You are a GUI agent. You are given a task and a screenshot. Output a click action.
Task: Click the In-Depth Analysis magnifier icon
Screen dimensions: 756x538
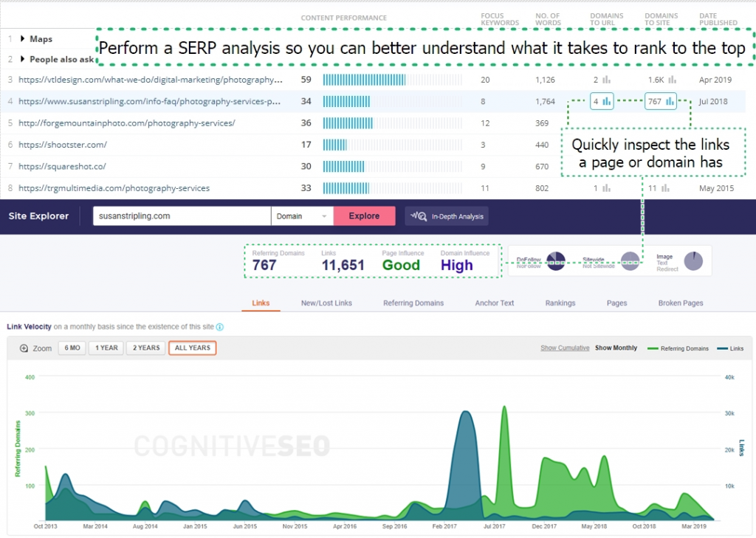419,216
